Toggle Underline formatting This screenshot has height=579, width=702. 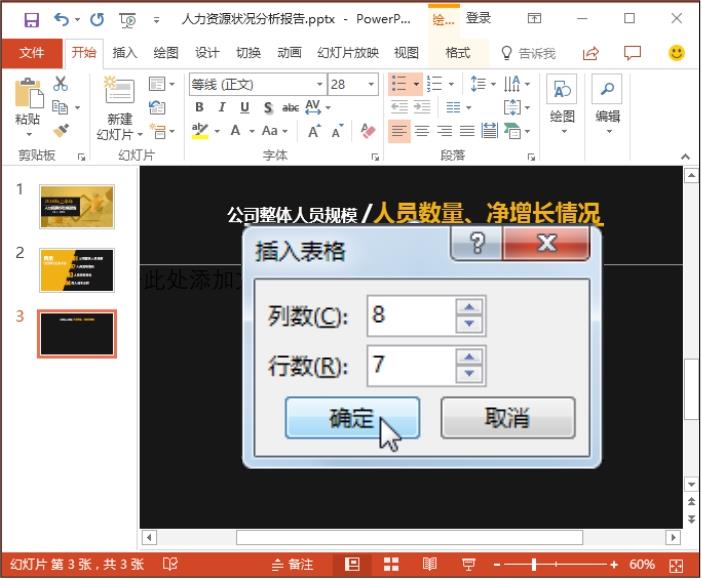244,108
